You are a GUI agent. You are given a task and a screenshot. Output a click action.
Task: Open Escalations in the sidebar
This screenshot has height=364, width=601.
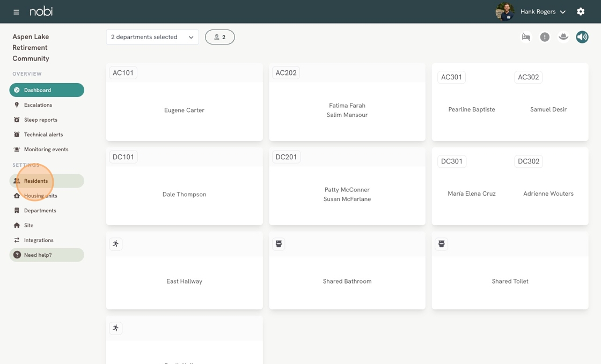(x=38, y=105)
